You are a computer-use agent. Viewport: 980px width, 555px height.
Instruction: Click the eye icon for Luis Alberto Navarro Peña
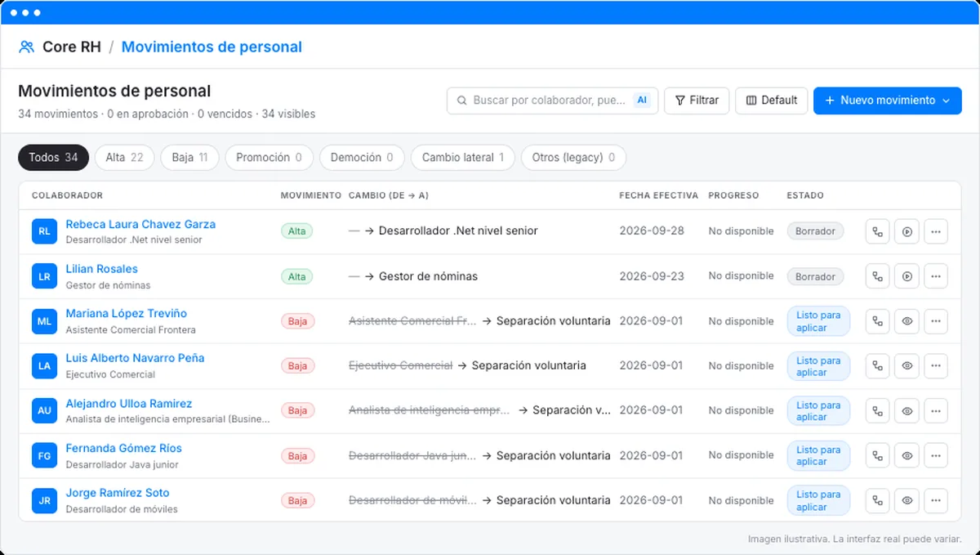(x=906, y=366)
